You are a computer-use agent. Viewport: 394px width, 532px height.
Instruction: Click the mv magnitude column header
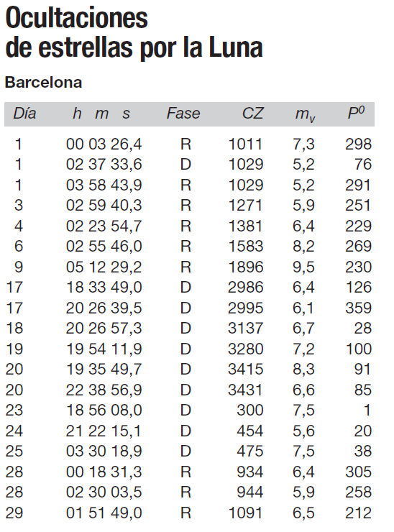pos(305,115)
